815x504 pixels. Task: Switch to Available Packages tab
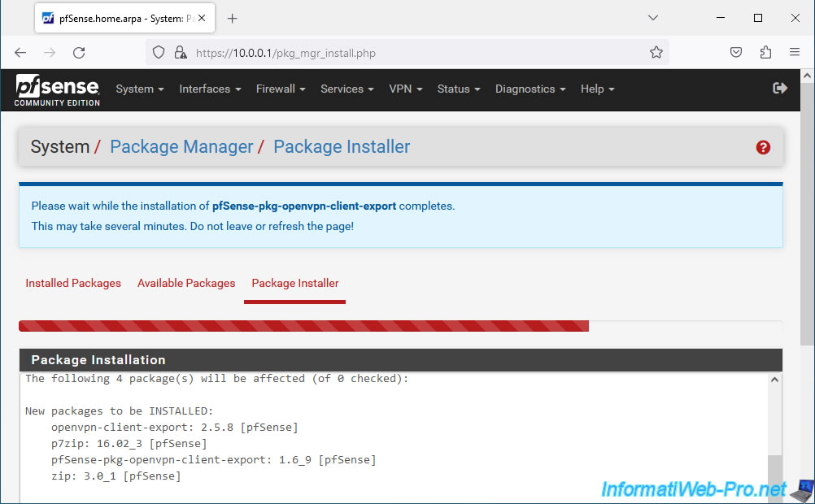pos(186,283)
